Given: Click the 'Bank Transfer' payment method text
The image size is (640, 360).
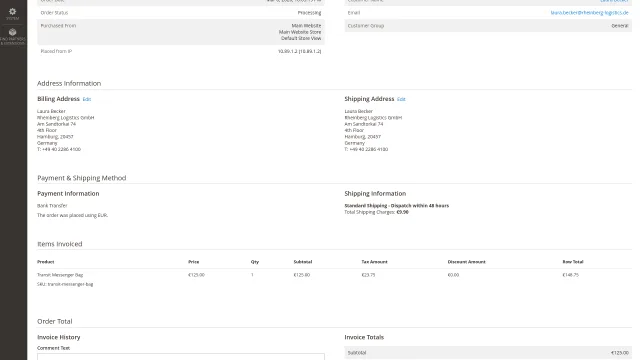Looking at the screenshot, I should [x=52, y=206].
